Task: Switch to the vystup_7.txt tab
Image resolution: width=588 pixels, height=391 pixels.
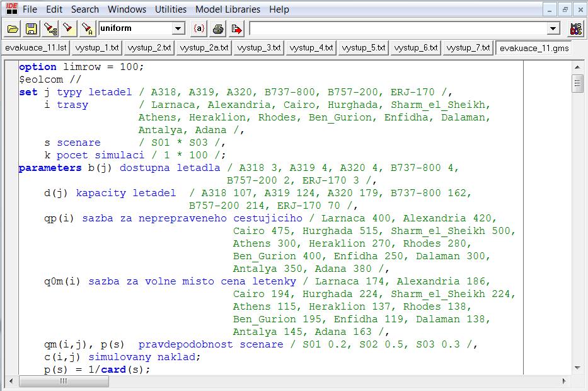Action: [x=468, y=48]
